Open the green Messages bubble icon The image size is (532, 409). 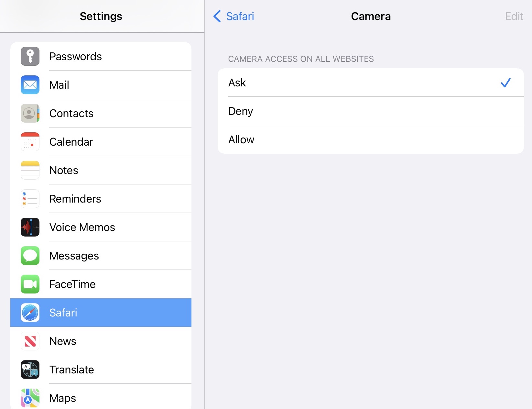pos(30,256)
